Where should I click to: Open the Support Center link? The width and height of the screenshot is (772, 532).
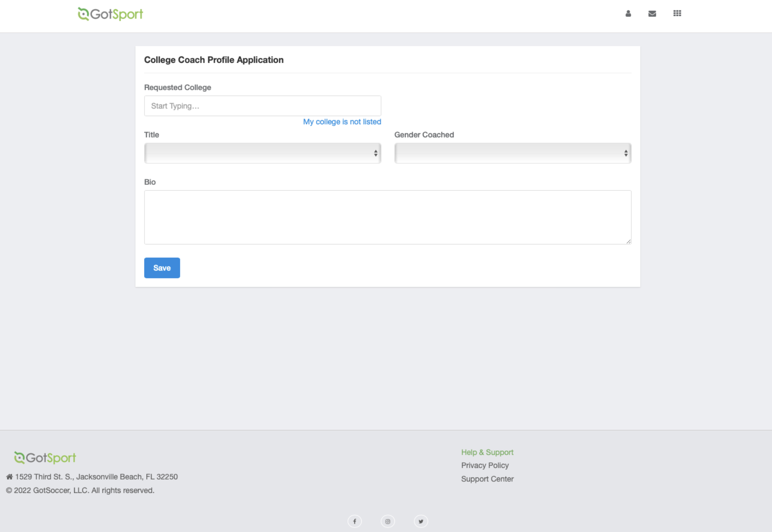[x=487, y=479]
